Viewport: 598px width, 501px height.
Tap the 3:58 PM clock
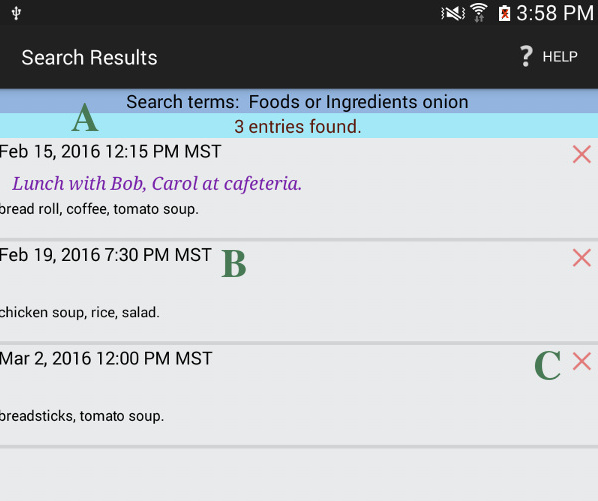tap(555, 13)
